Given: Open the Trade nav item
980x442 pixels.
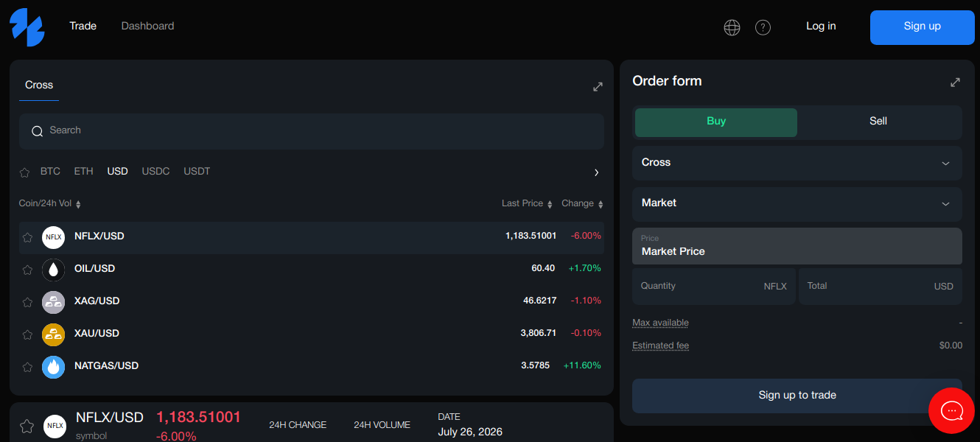Looking at the screenshot, I should [83, 26].
